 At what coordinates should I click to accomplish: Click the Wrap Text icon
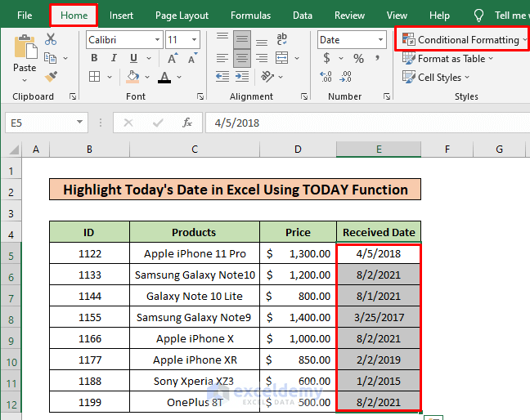[x=281, y=39]
